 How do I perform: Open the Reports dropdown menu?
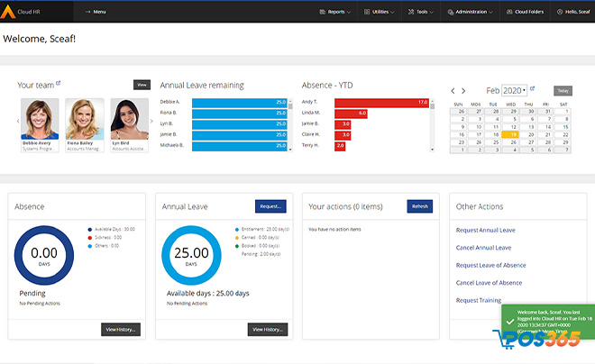coord(335,12)
